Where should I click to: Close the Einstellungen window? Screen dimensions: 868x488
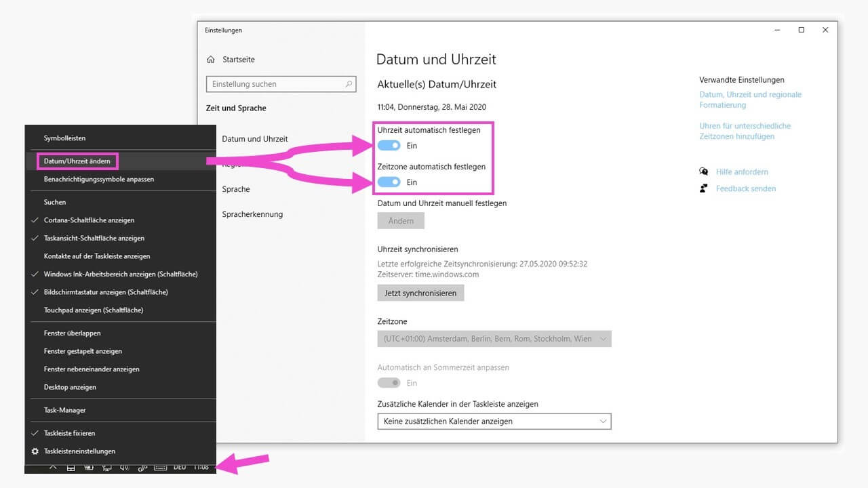coord(825,30)
